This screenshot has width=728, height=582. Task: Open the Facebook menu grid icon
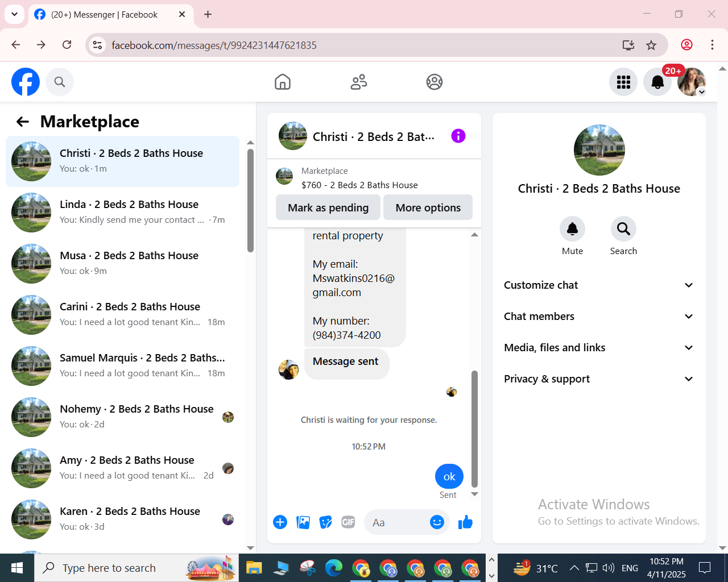pos(623,82)
